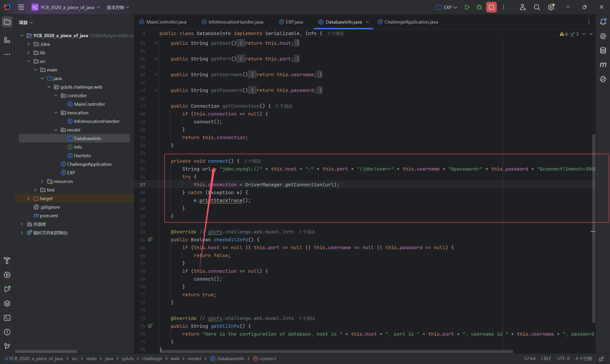Click editor vertical scrollbar thumb
This screenshot has width=610, height=364.
pos(594,228)
